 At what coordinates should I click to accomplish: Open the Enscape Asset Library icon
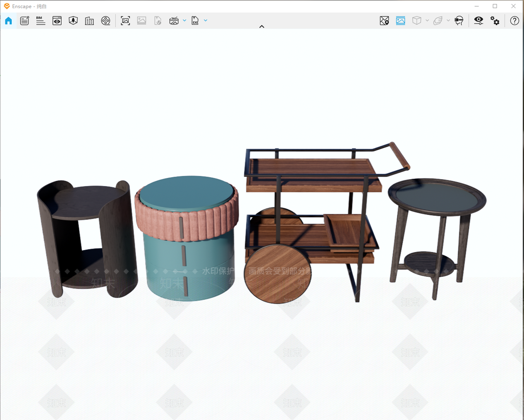click(73, 21)
